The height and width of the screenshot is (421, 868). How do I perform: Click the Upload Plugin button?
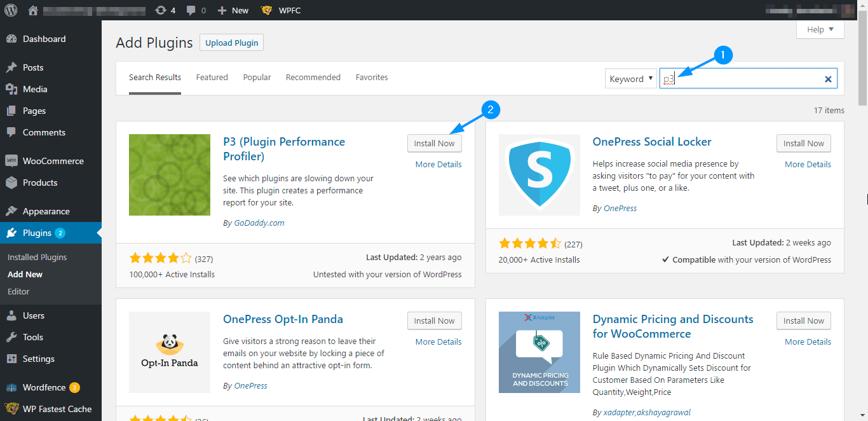pyautogui.click(x=231, y=43)
